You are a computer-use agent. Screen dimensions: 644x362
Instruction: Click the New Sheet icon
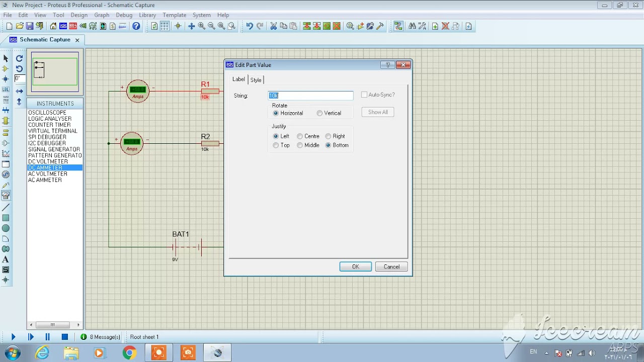(x=435, y=26)
